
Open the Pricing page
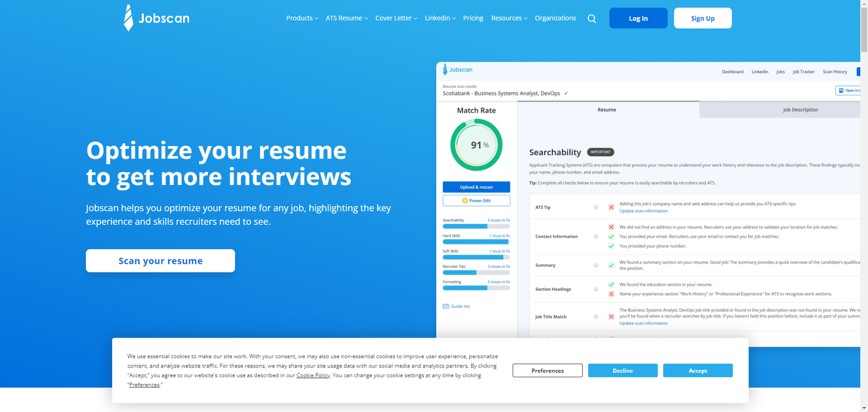point(473,18)
